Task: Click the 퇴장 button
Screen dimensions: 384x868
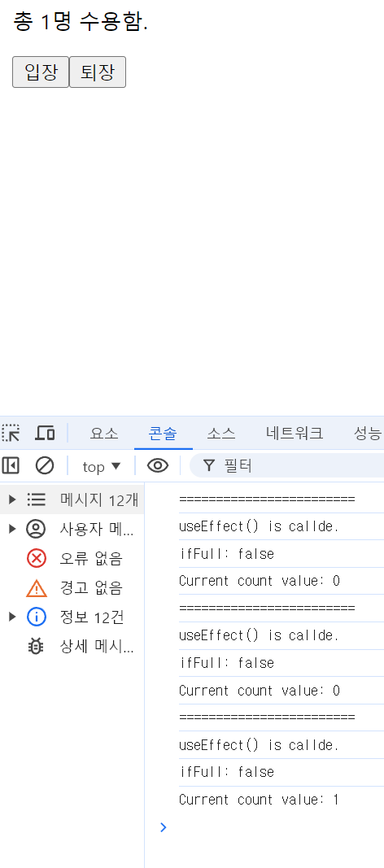Action: coord(98,72)
